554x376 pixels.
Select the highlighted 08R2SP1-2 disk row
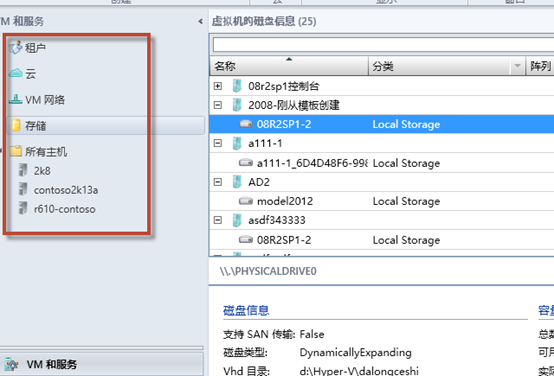coord(382,124)
